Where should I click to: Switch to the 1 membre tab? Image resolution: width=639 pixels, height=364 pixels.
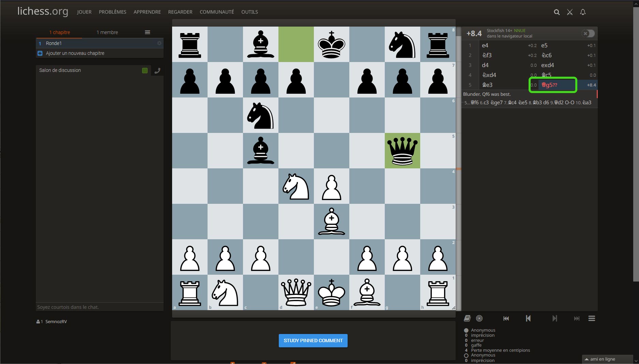pyautogui.click(x=107, y=32)
